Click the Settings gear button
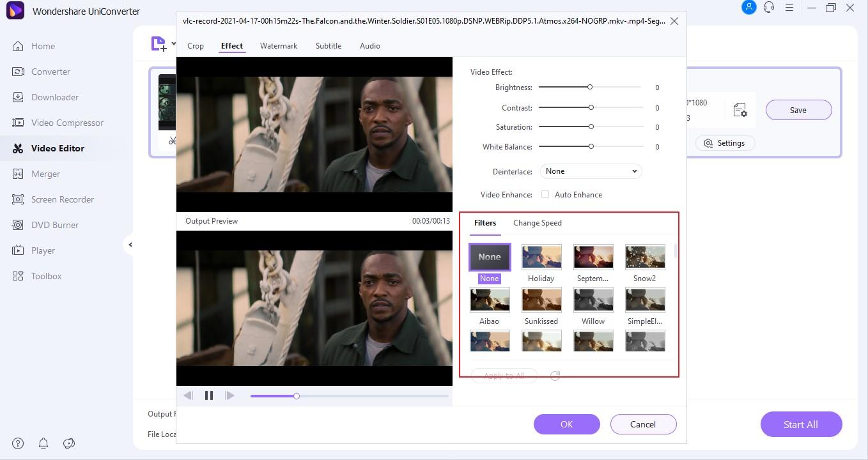The width and height of the screenshot is (868, 460). tap(725, 143)
